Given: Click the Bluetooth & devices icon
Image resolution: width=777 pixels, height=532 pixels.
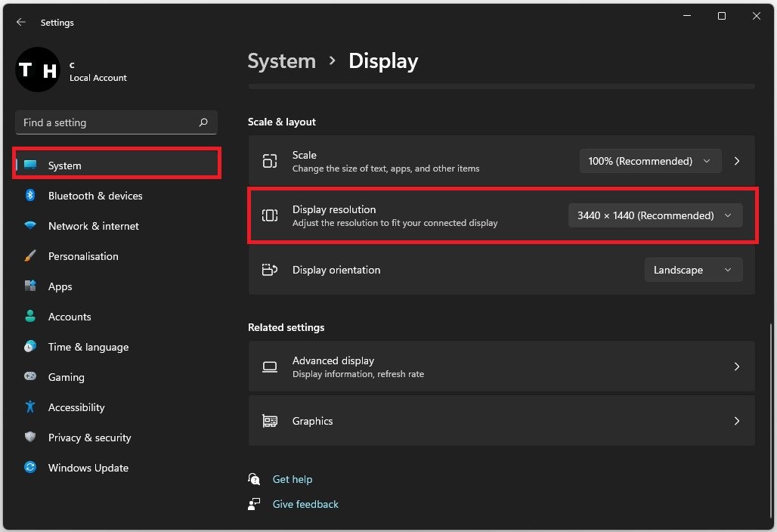Looking at the screenshot, I should [x=30, y=196].
